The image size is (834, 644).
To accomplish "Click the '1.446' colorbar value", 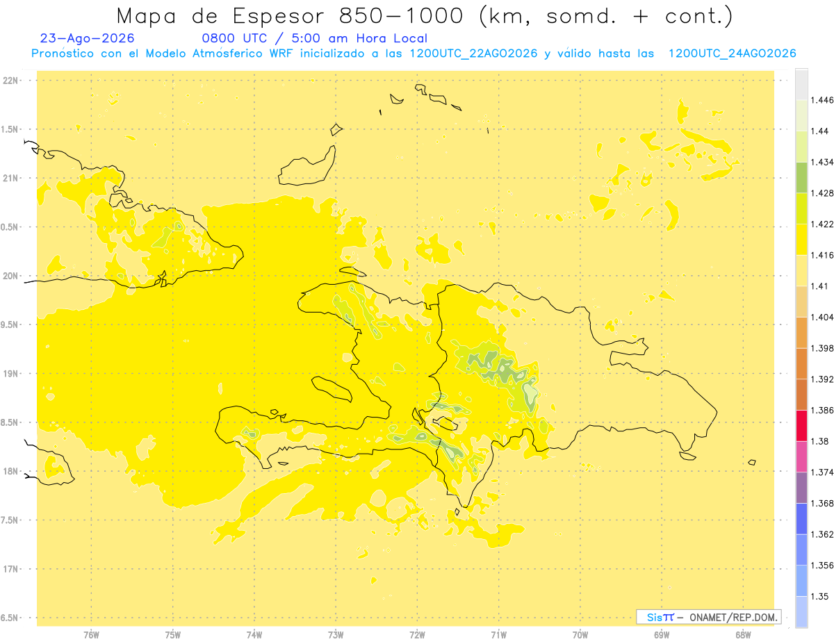I will pyautogui.click(x=823, y=100).
